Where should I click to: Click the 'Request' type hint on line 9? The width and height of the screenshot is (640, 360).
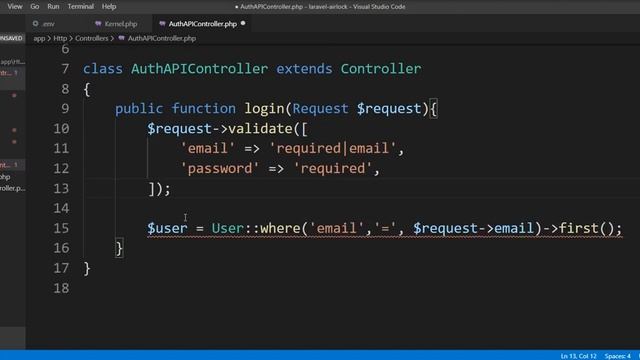(320, 109)
